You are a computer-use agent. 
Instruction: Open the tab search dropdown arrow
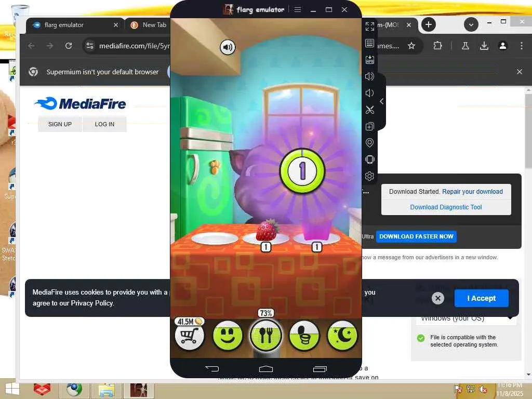coord(471,24)
